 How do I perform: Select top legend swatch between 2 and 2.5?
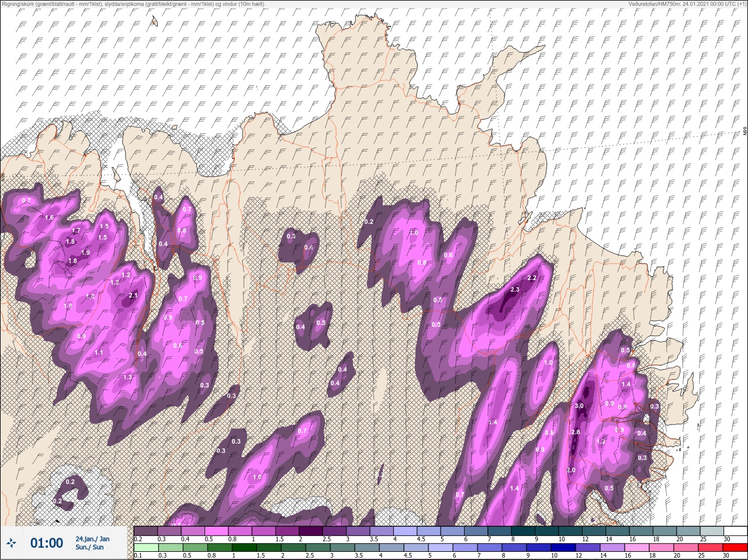(311, 531)
